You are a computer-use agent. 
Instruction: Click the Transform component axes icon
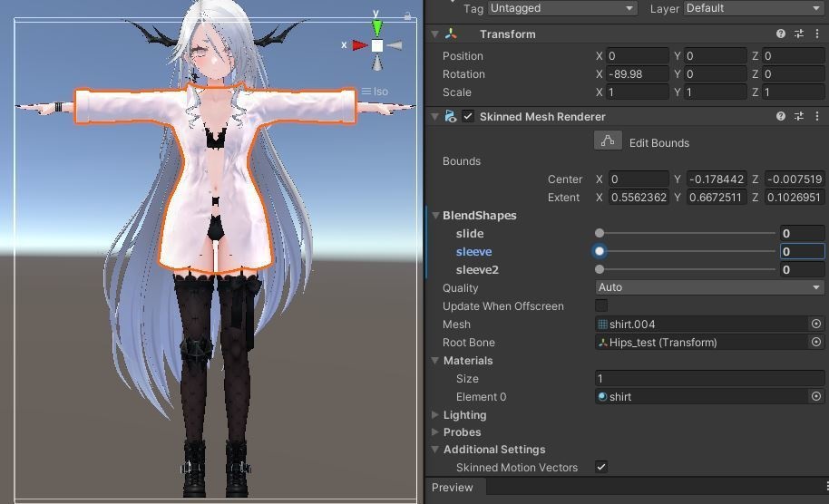pyautogui.click(x=451, y=34)
